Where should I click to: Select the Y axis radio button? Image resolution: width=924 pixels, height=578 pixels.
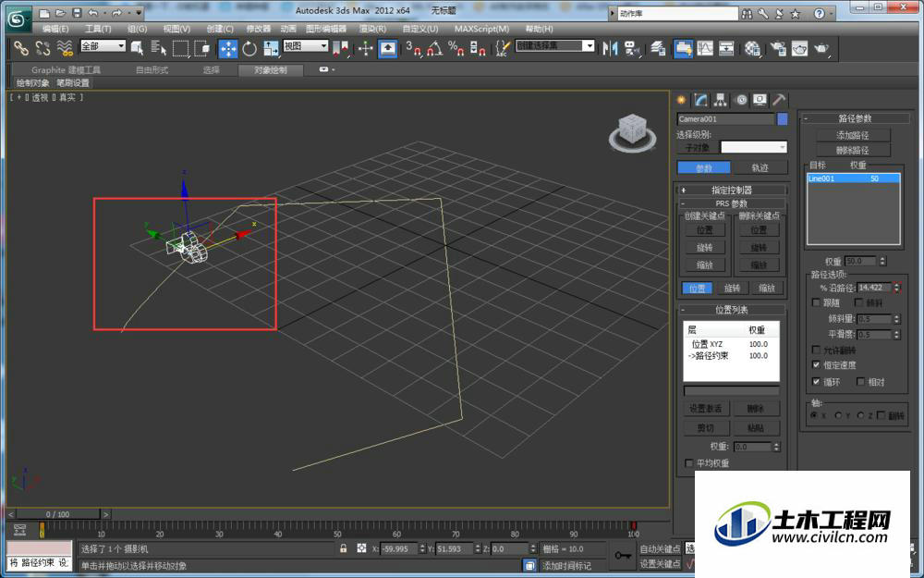tap(838, 415)
